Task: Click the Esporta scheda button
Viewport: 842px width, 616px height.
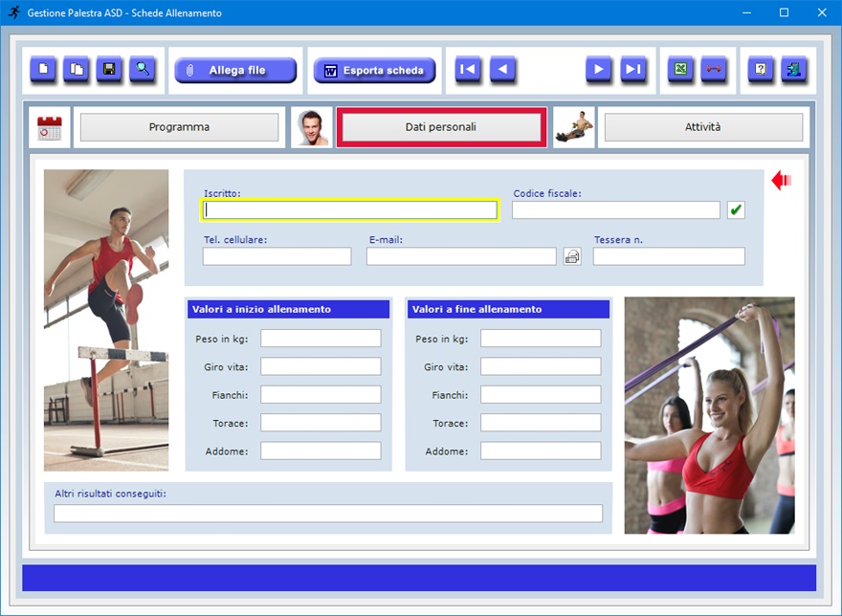Action: [374, 71]
